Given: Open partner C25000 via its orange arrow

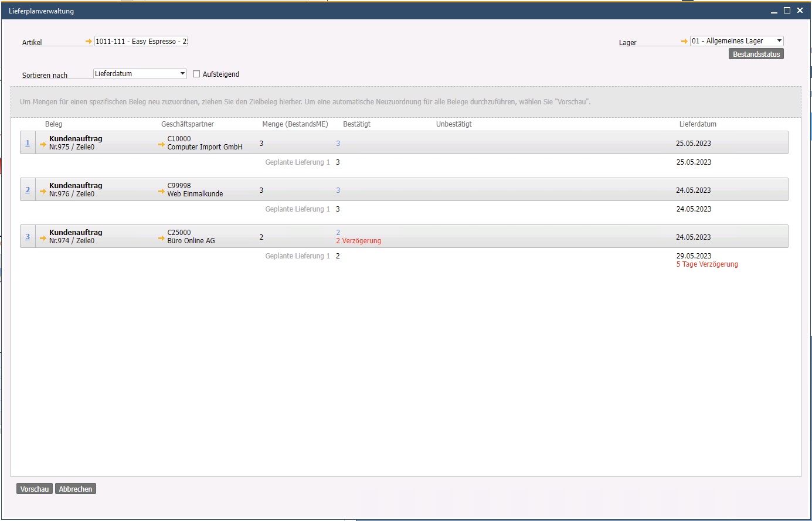Looking at the screenshot, I should tap(161, 238).
